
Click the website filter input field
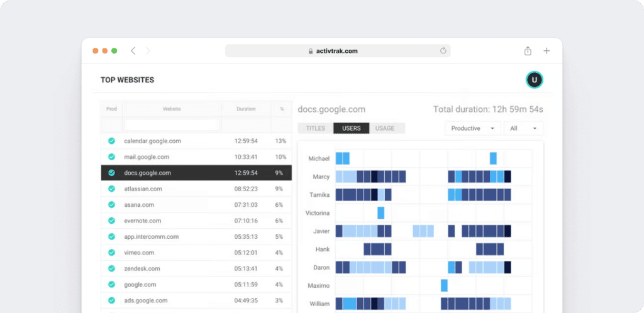[x=172, y=124]
